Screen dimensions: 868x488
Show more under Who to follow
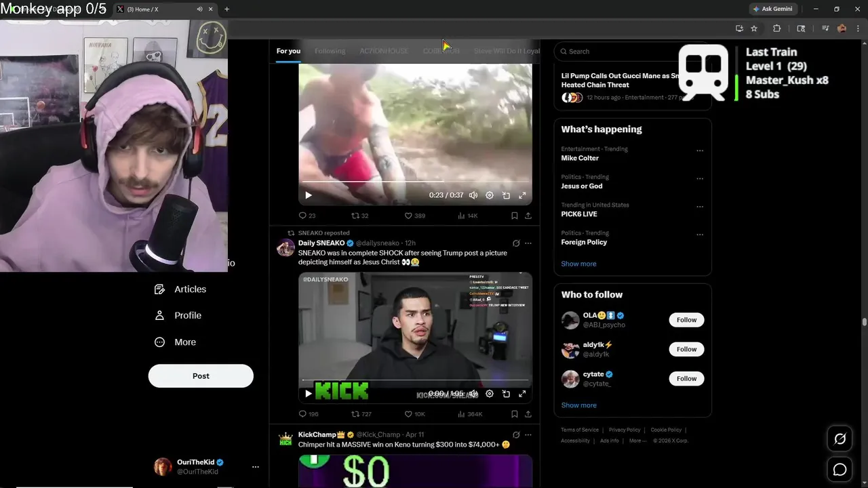pos(578,405)
